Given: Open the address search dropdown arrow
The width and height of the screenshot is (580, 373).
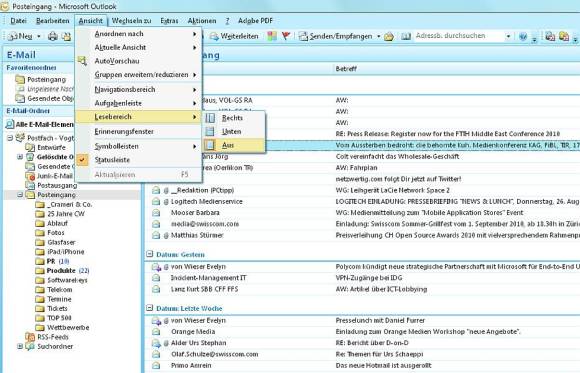Looking at the screenshot, I should click(x=508, y=36).
